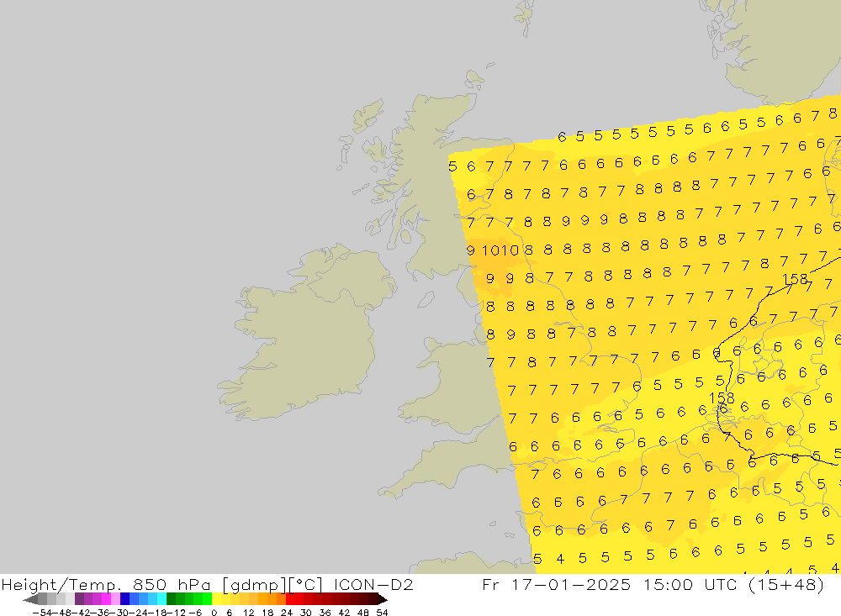This screenshot has width=841, height=616.
Task: Click the '(15+48)' forecast offset text
Action: (788, 584)
